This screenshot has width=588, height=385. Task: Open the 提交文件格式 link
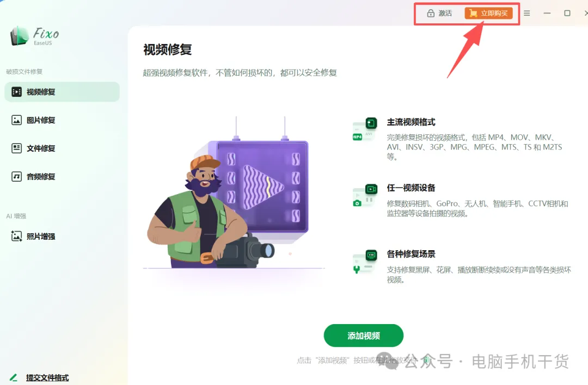[47, 377]
